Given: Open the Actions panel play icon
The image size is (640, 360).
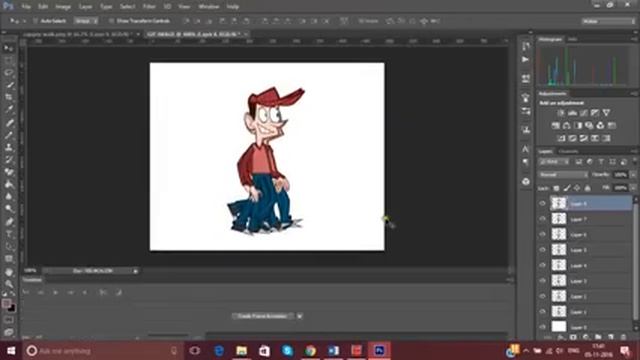Looking at the screenshot, I should (526, 60).
